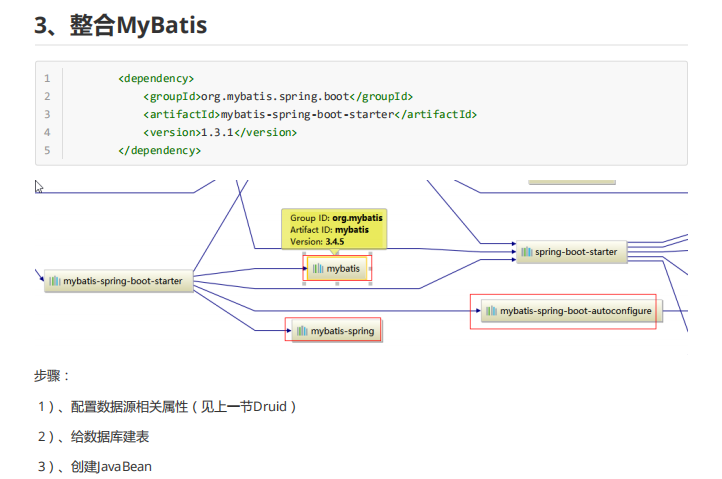The width and height of the screenshot is (722, 479).
Task: Click the closing </dependency> tag line
Action: click(159, 150)
